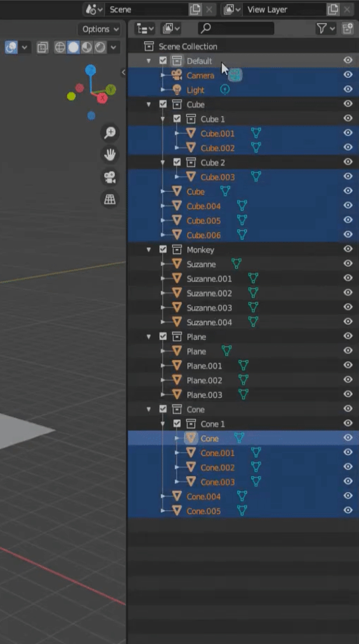Viewport: 359px width, 644px height.
Task: Click mesh data icon beside Suzanne
Action: [236, 264]
